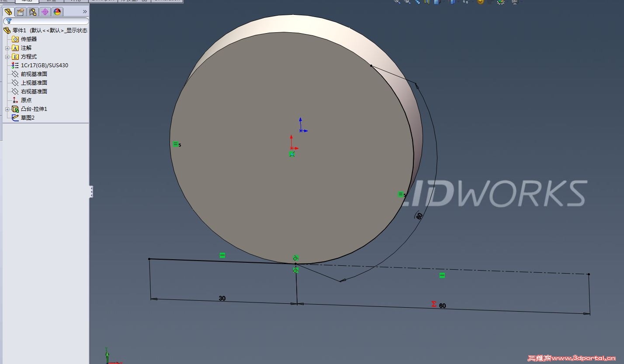Select the relation icon below the tangent point
Image resolution: width=624 pixels, height=364 pixels.
[x=296, y=270]
